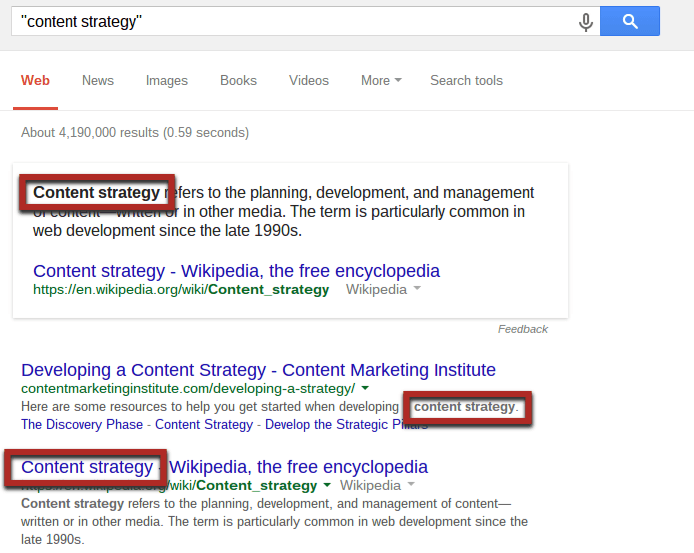Click the microphone voice search icon
Image resolution: width=694 pixels, height=553 pixels.
click(x=586, y=22)
